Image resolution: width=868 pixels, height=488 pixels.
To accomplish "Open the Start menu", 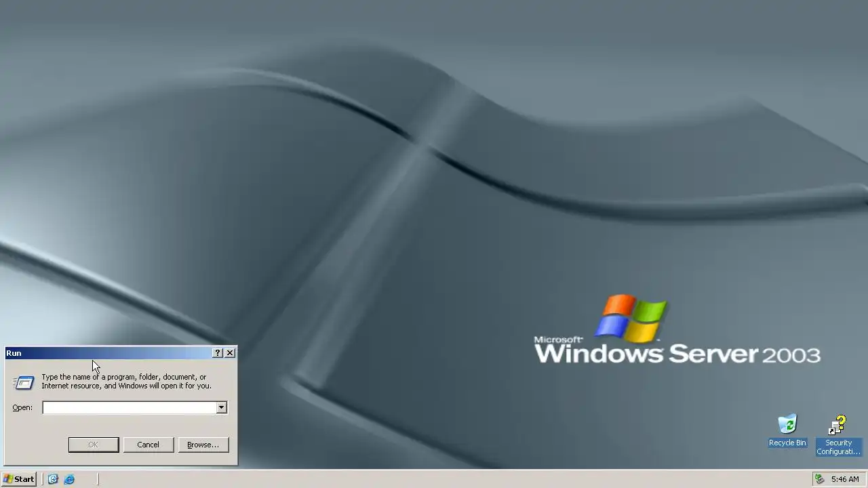I will coord(19,479).
